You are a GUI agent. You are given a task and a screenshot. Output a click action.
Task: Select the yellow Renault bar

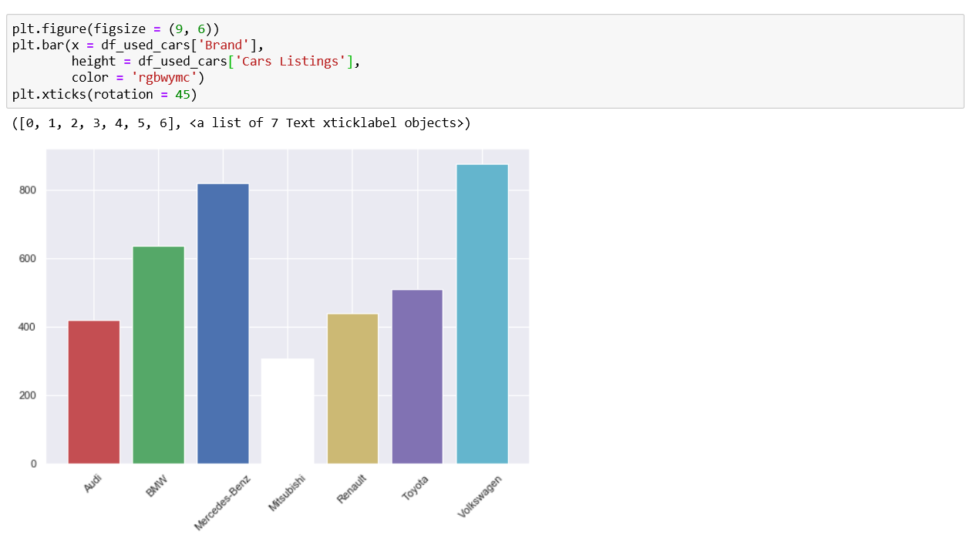click(352, 388)
